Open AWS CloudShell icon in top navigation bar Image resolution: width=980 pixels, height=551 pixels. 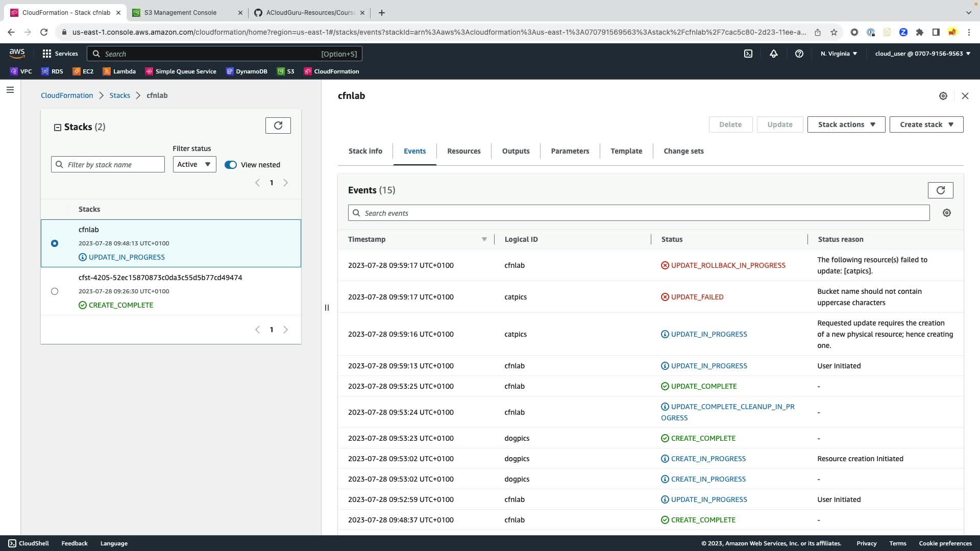click(748, 54)
